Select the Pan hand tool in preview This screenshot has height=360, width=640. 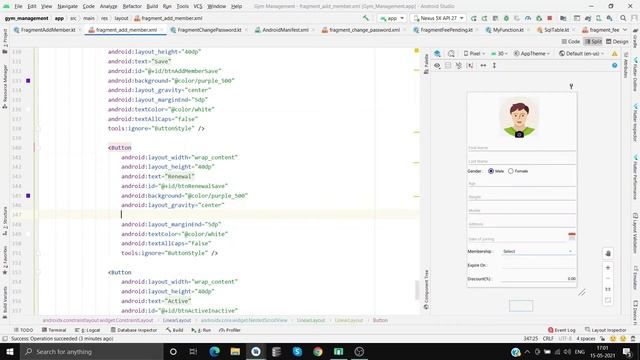point(608,253)
